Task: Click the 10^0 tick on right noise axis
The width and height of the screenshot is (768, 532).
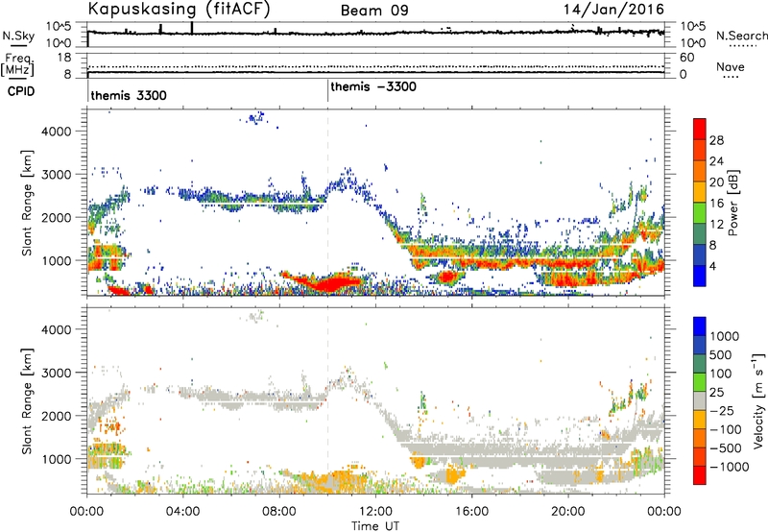Action: pos(692,43)
